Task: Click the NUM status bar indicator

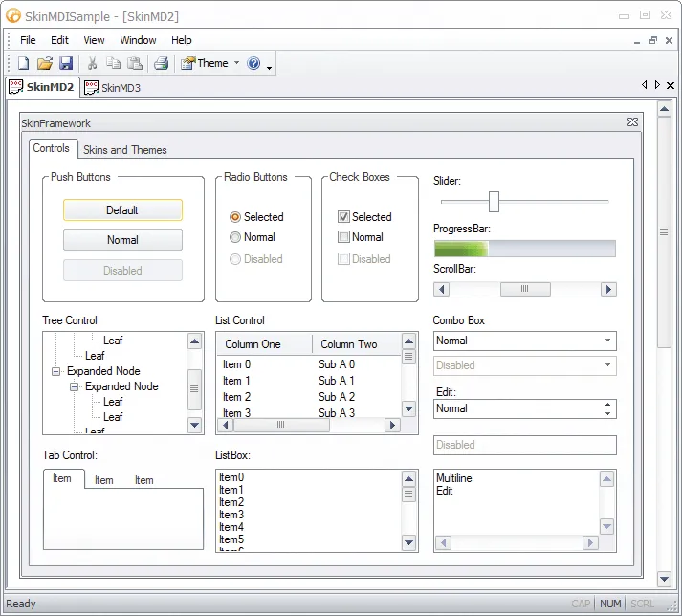Action: point(610,604)
